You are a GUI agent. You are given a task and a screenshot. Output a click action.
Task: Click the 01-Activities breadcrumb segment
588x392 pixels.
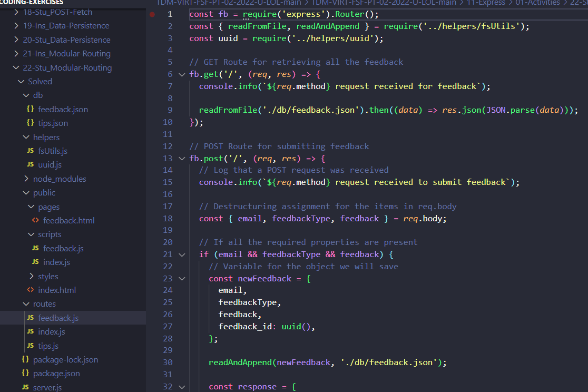(537, 3)
